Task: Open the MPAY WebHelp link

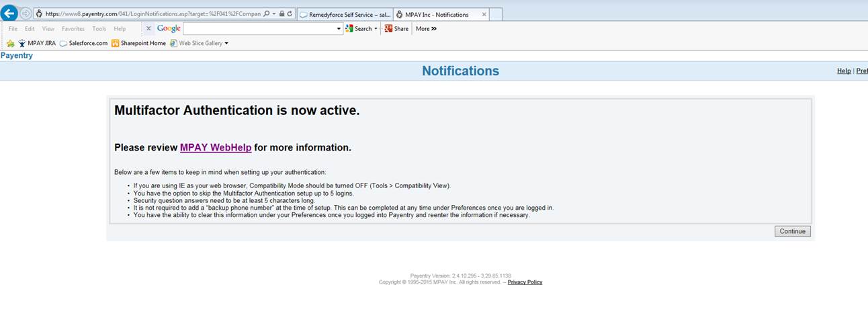Action: click(x=215, y=147)
